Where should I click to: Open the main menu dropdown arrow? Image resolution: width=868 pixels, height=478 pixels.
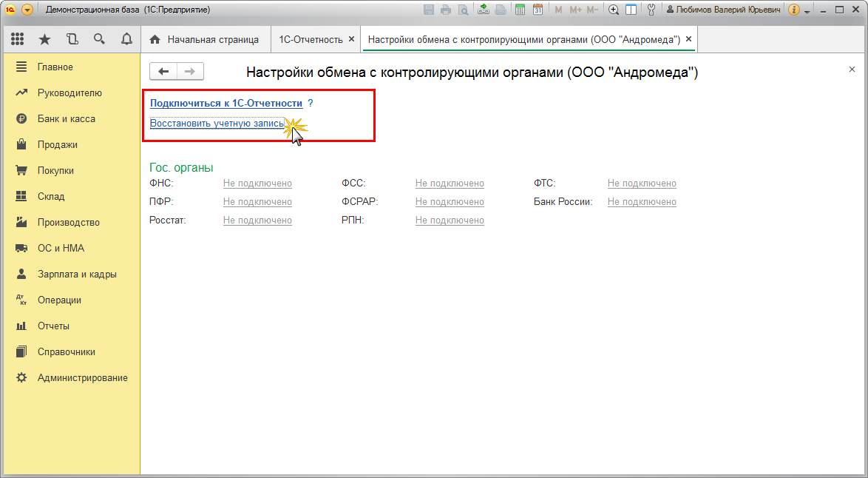click(x=27, y=10)
